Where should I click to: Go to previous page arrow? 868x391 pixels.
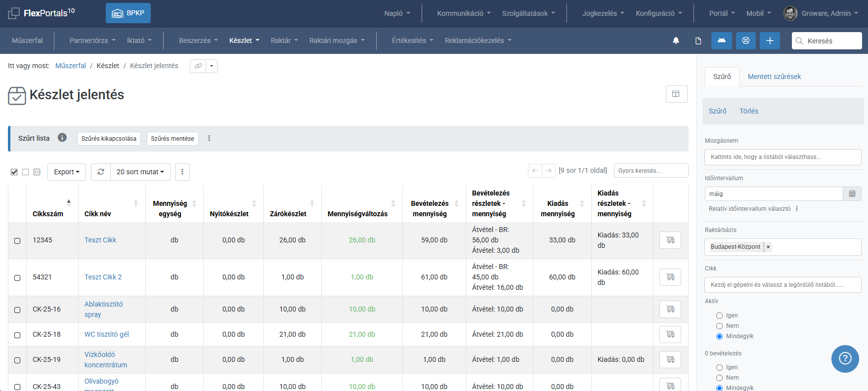tap(535, 171)
